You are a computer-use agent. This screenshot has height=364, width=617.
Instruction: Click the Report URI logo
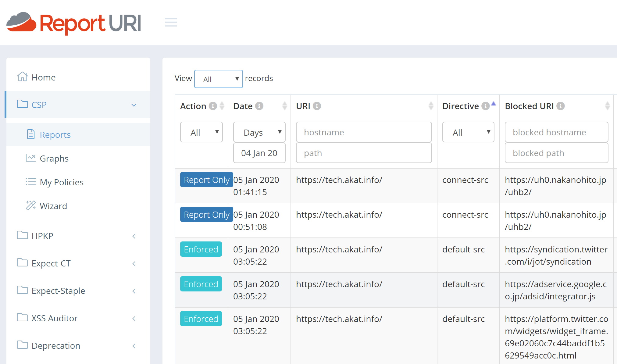click(73, 23)
